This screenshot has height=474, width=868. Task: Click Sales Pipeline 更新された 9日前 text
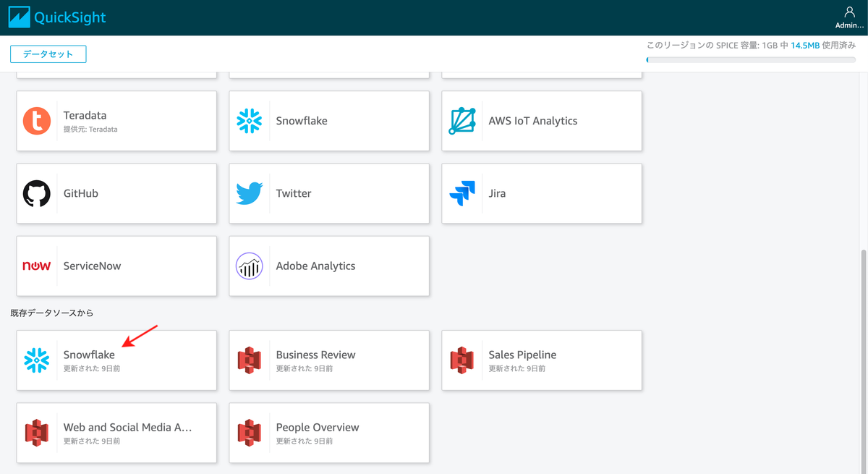coord(517,368)
